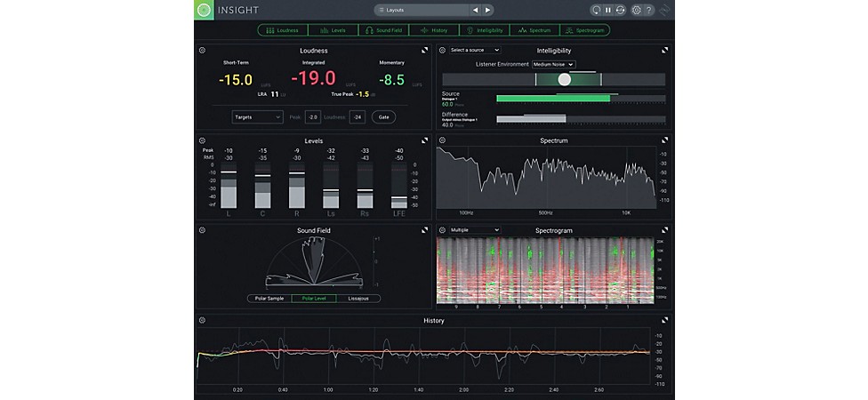Image resolution: width=868 pixels, height=400 pixels.
Task: Open Loudness panel settings gear
Action: (202, 51)
